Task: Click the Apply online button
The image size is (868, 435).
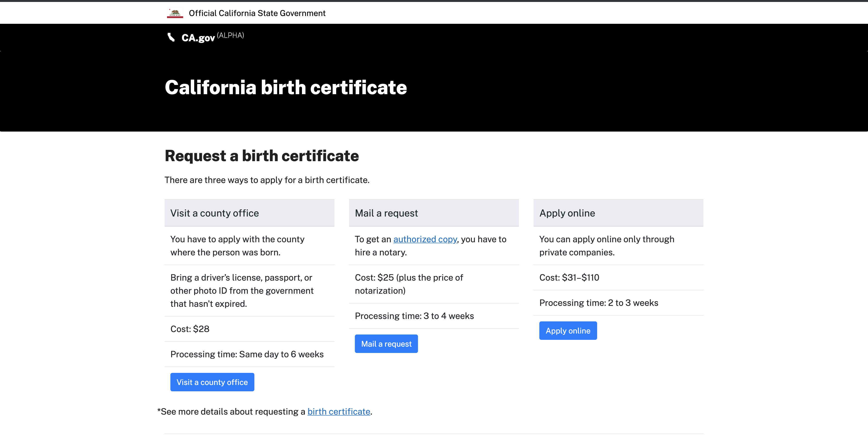Action: (x=568, y=331)
